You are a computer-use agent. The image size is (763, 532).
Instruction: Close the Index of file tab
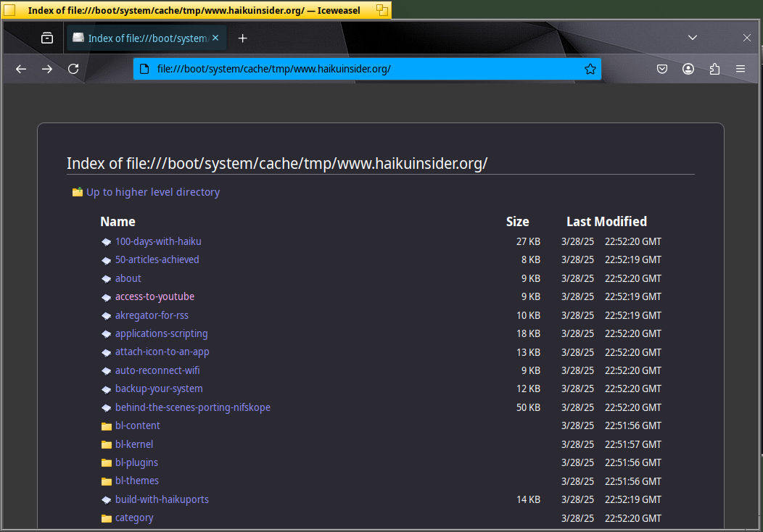(215, 38)
